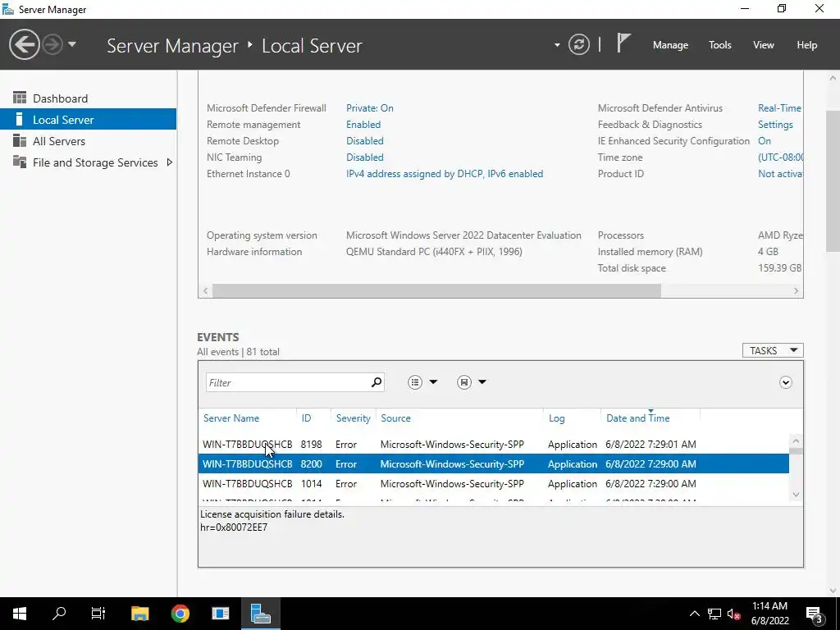Viewport: 840px width, 630px height.
Task: Open the events list criteria icon
Action: (x=415, y=382)
